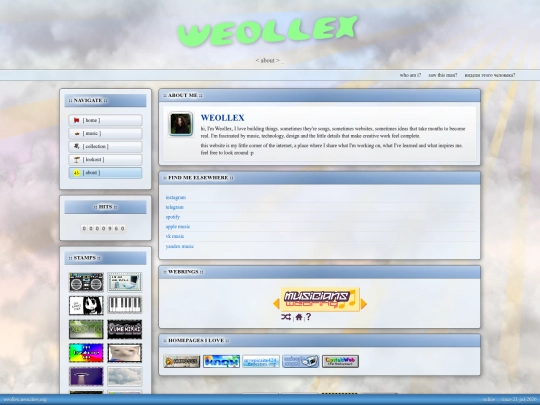Click the homepage button with computer image
Viewport: 540px width, 405px height.
[301, 361]
